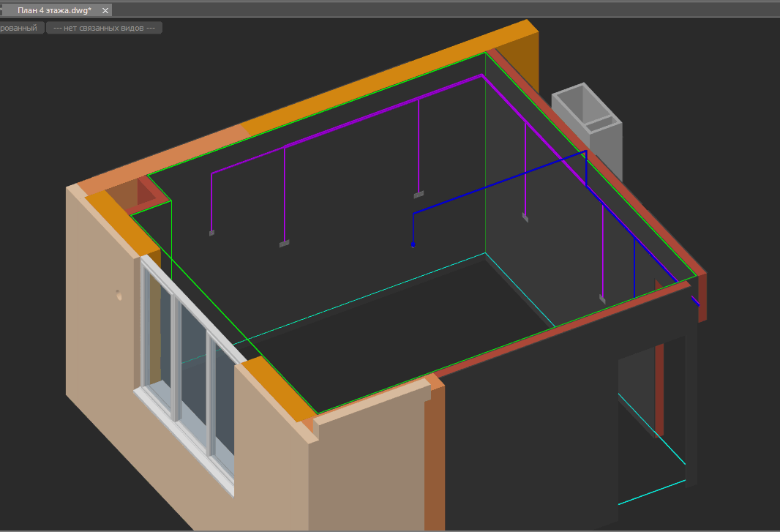
Task: Select the gray box under the leftmost purple drop
Action: click(x=211, y=233)
